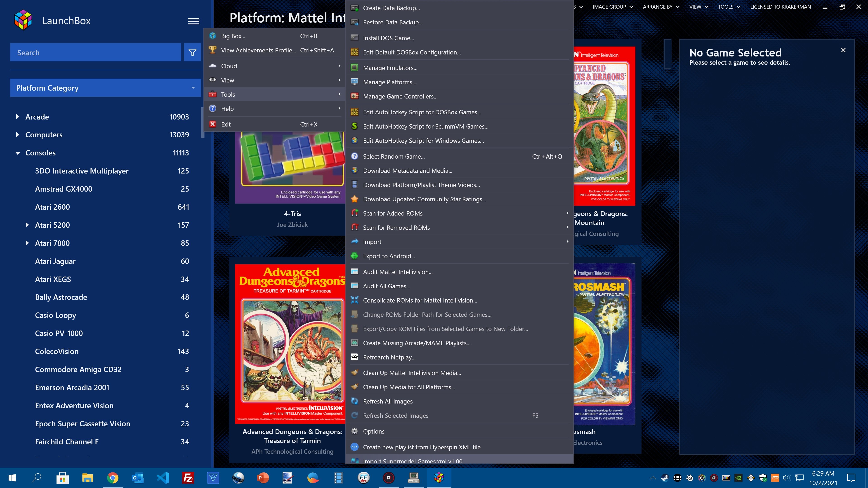Image resolution: width=868 pixels, height=488 pixels.
Task: Select Create Missing Arcade/MAME Playlists
Action: (x=460, y=343)
